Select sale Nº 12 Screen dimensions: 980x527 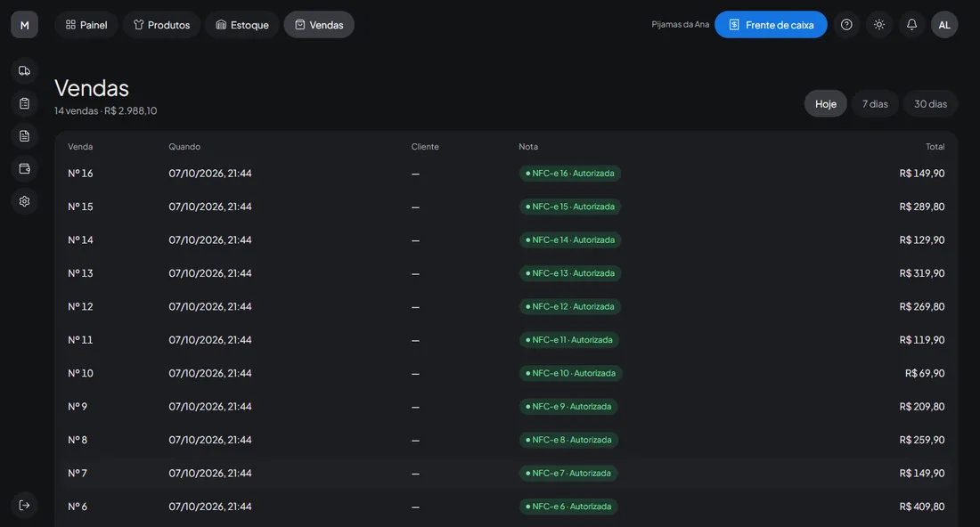80,306
